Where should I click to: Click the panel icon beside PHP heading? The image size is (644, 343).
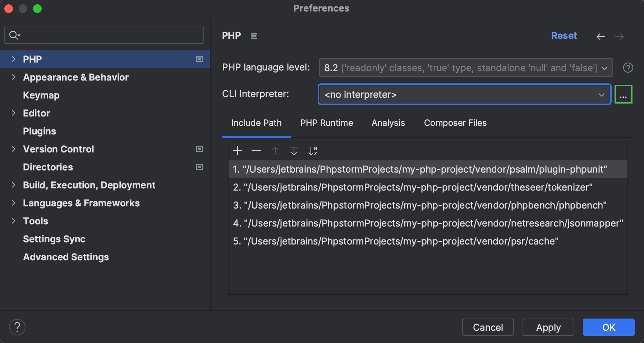pyautogui.click(x=254, y=36)
